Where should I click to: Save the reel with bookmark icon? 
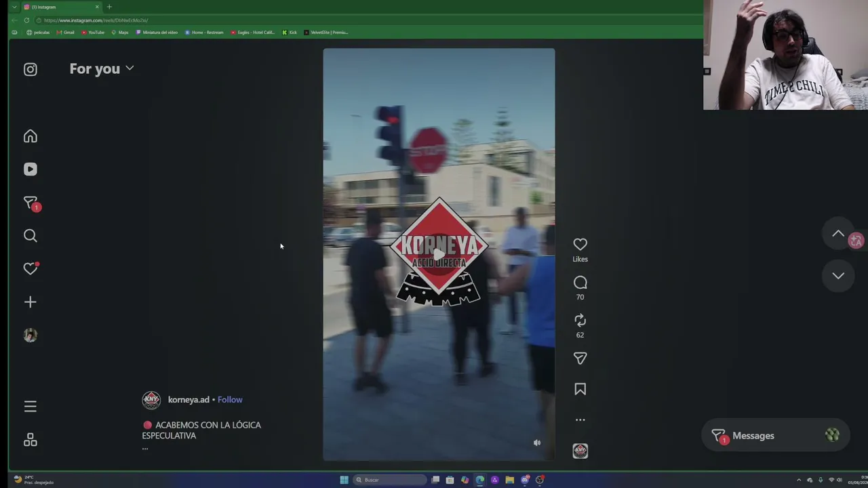580,389
